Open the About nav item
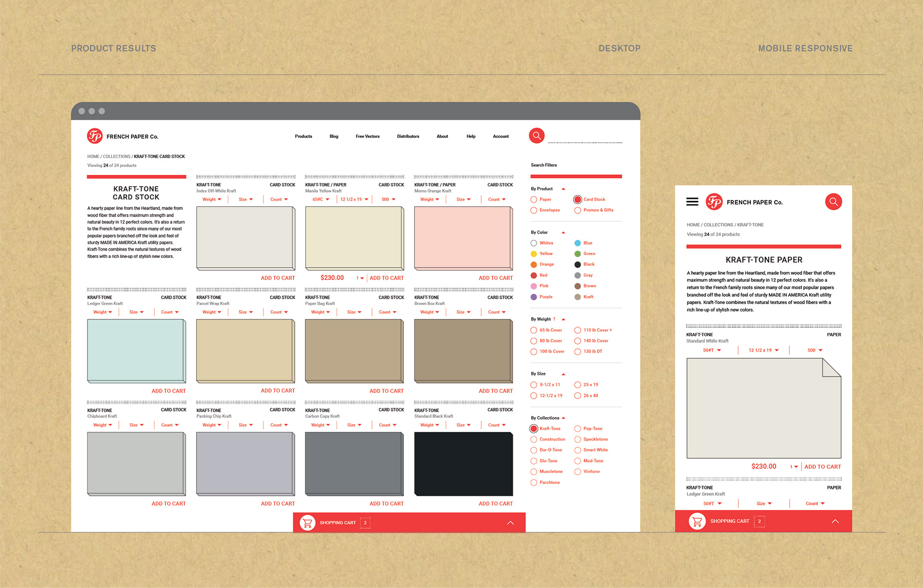The height and width of the screenshot is (588, 923). pos(442,136)
